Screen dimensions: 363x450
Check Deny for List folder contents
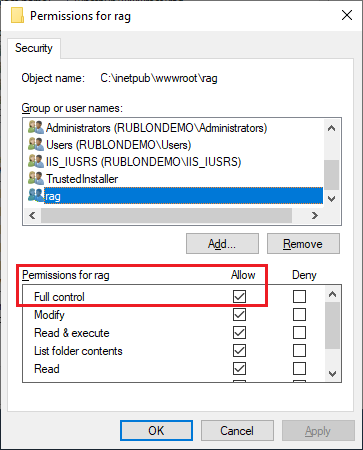pyautogui.click(x=299, y=351)
